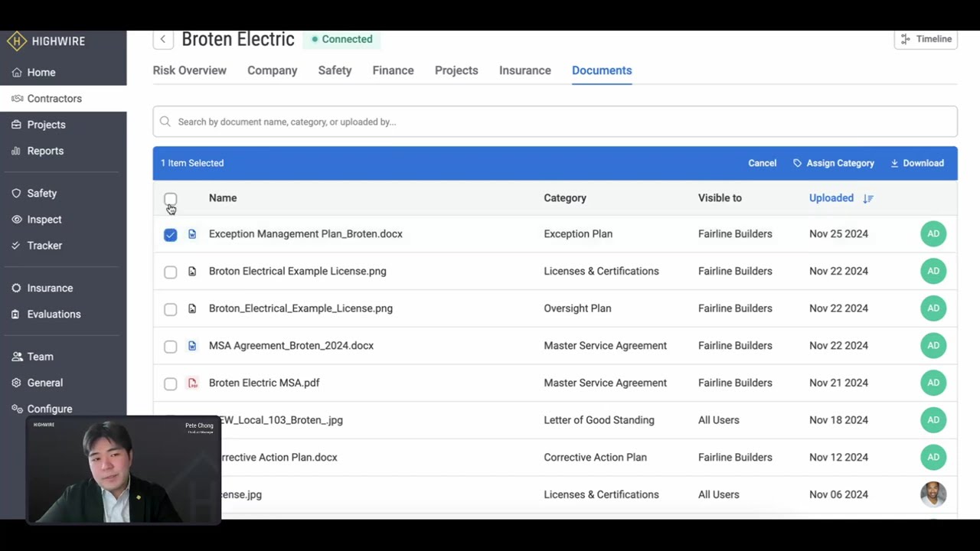980x551 pixels.
Task: Open Corrective Action Plan.docx file name
Action: click(278, 458)
